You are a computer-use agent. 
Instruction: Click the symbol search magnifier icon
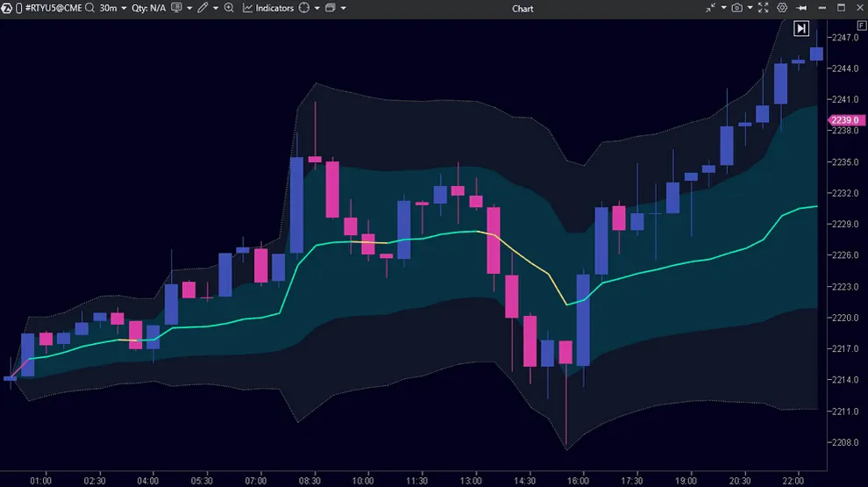(89, 8)
